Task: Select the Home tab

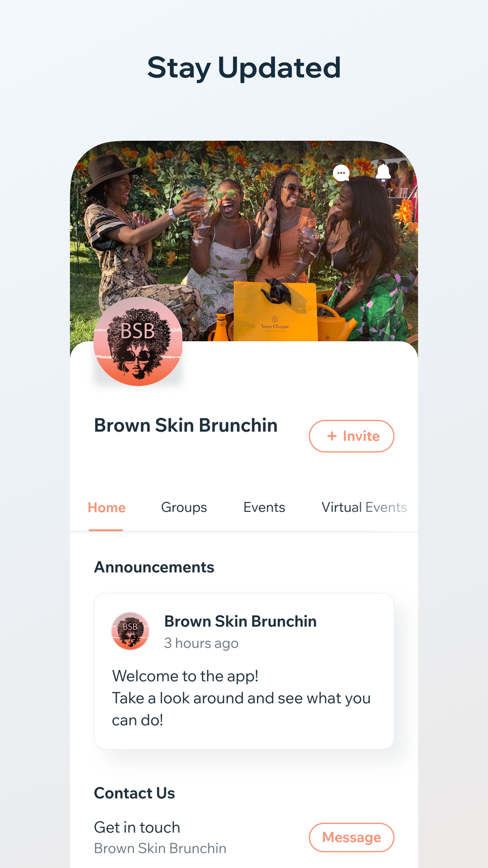Action: coord(107,507)
